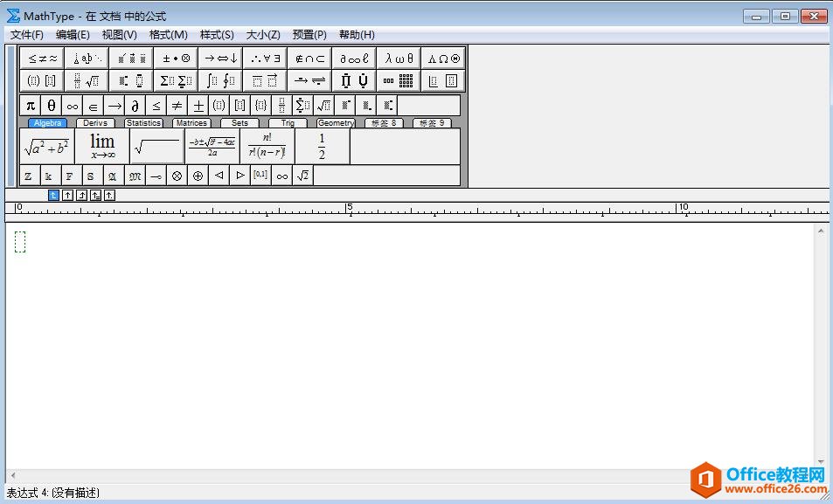Switch to the Sets tab
Screen dimensions: 833x504
(239, 122)
